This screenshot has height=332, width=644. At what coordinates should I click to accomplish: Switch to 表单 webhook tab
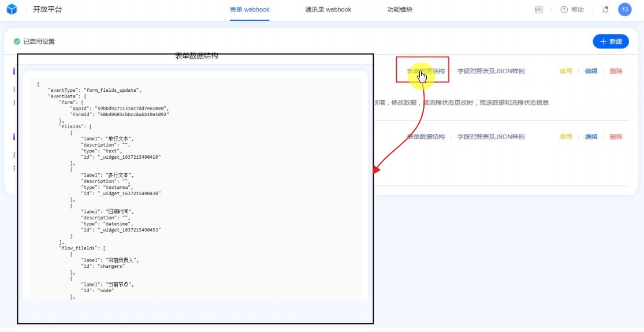tap(250, 10)
